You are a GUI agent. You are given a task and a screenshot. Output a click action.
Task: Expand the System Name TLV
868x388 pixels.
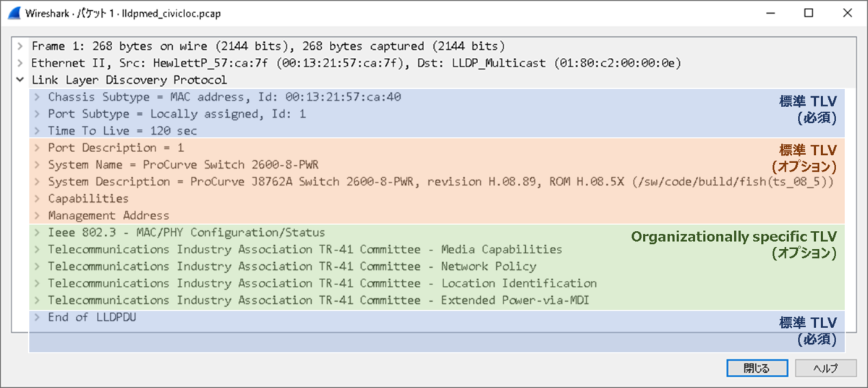tap(37, 164)
